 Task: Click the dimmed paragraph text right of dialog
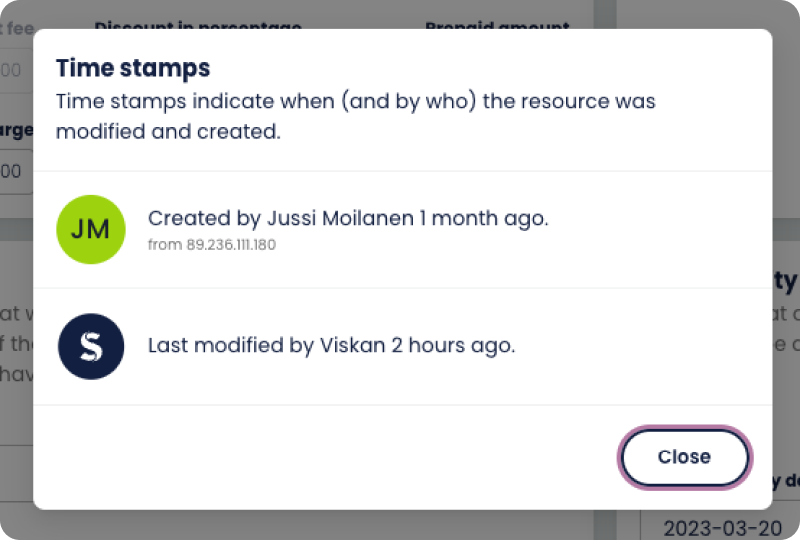[786, 330]
